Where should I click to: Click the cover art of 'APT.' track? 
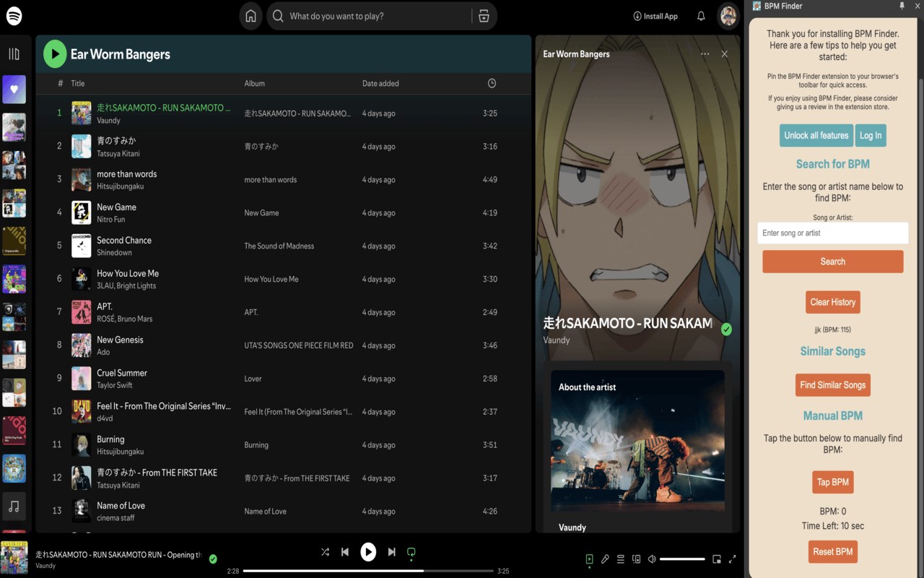point(82,312)
